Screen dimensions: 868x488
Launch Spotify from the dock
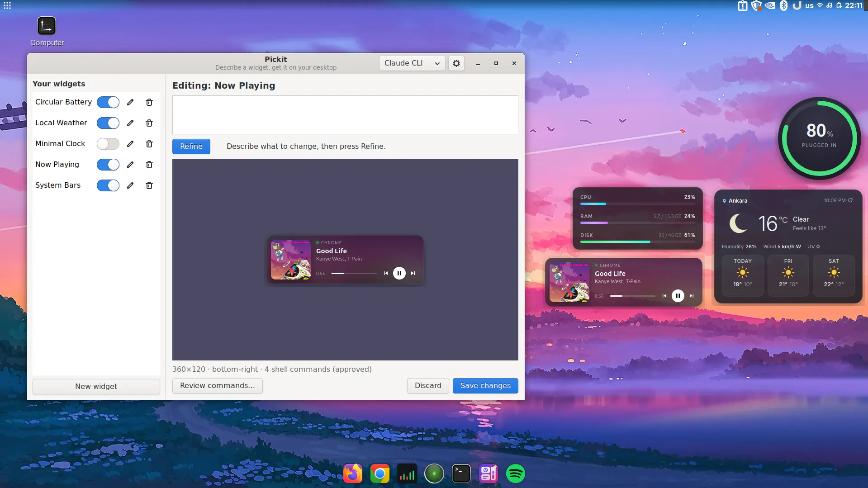[516, 474]
